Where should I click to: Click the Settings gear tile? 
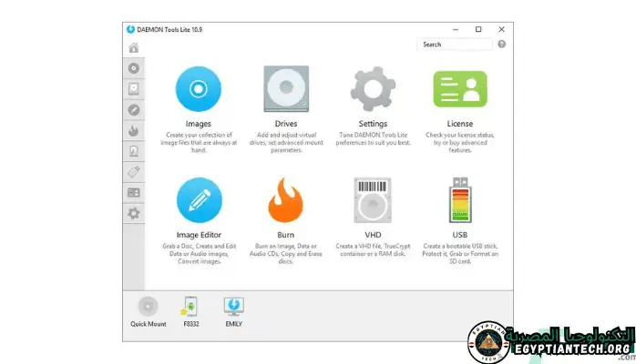tap(372, 89)
